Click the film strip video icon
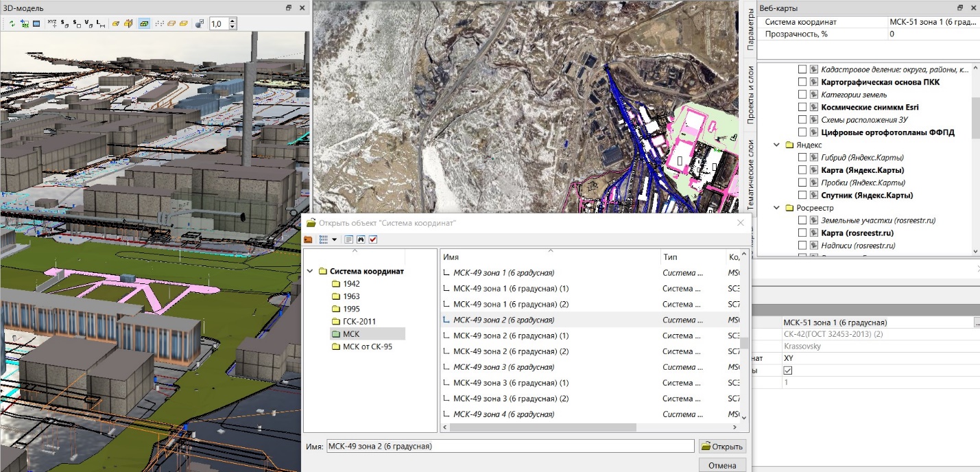This screenshot has width=980, height=472. coord(36,24)
